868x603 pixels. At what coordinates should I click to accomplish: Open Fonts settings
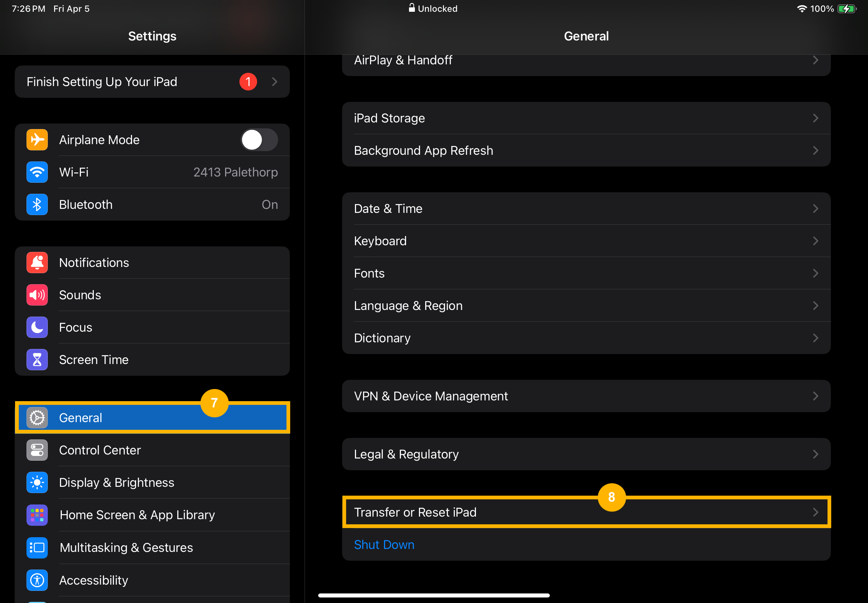(586, 273)
